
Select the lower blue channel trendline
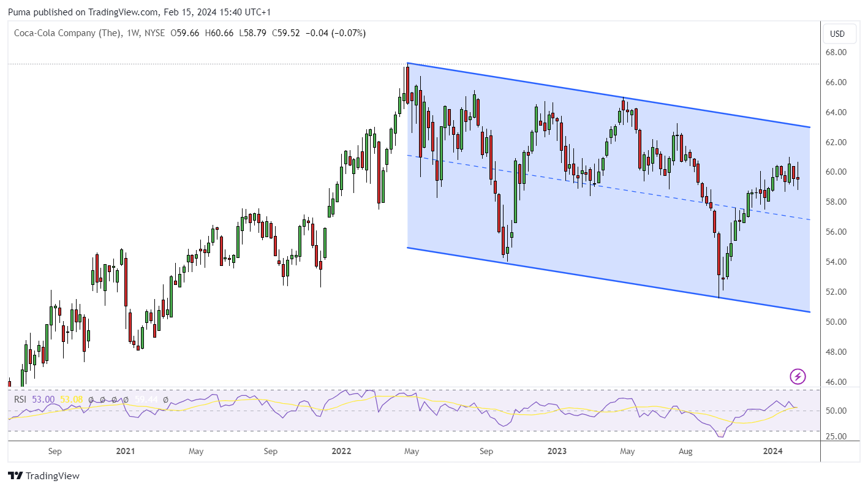pos(608,280)
